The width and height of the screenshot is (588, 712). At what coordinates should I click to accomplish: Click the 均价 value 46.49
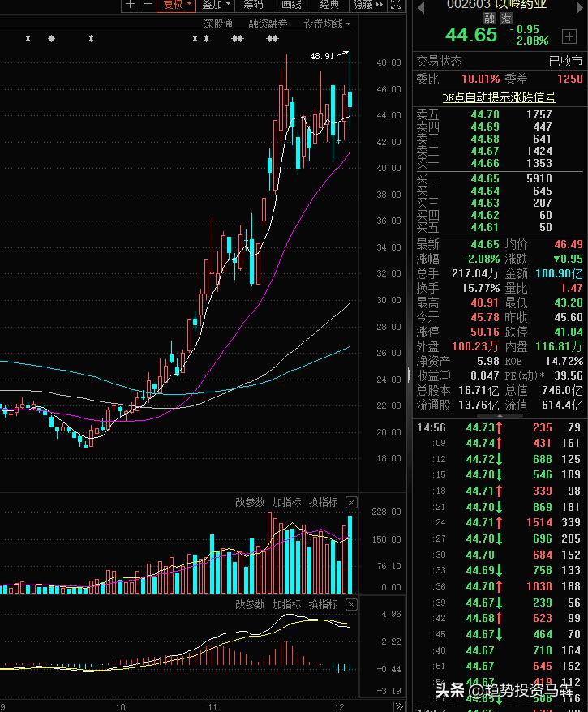(x=569, y=244)
